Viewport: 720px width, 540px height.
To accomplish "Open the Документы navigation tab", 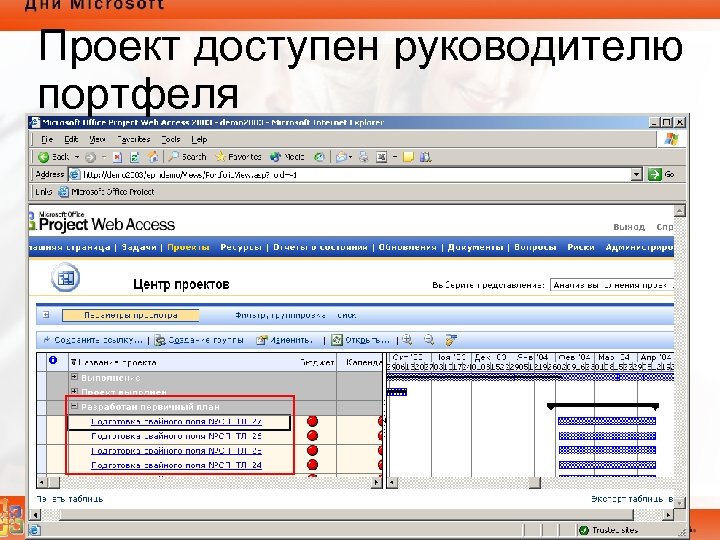I will point(475,247).
